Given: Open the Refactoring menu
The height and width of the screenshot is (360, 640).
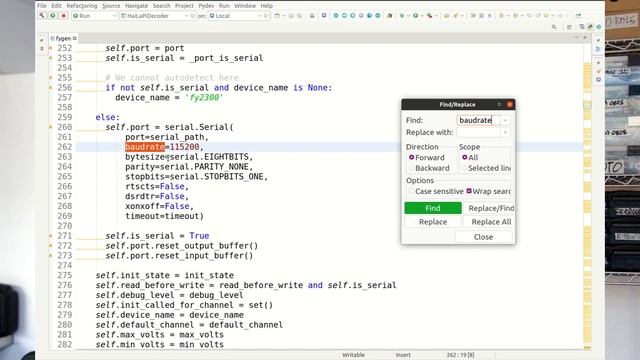Looking at the screenshot, I should [x=82, y=6].
